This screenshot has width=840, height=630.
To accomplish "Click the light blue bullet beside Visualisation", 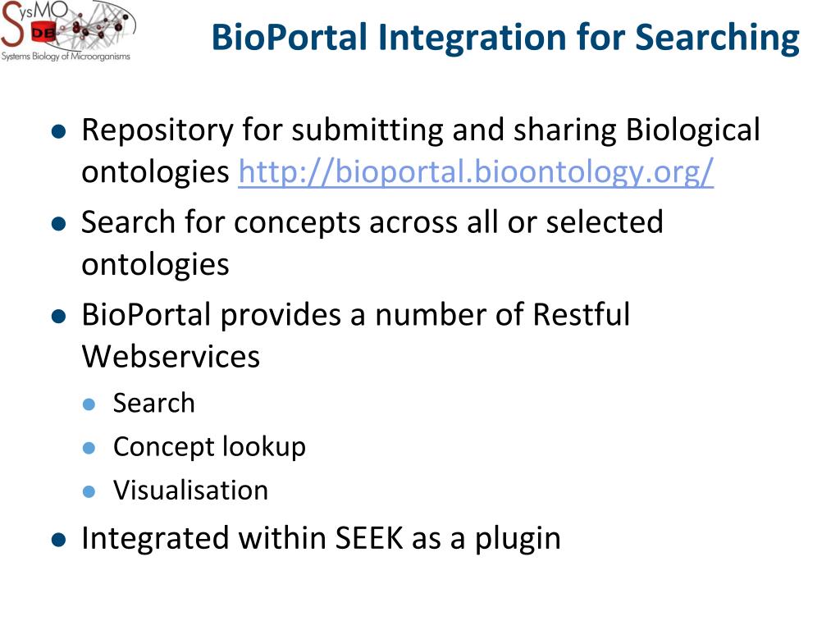I will click(x=89, y=491).
